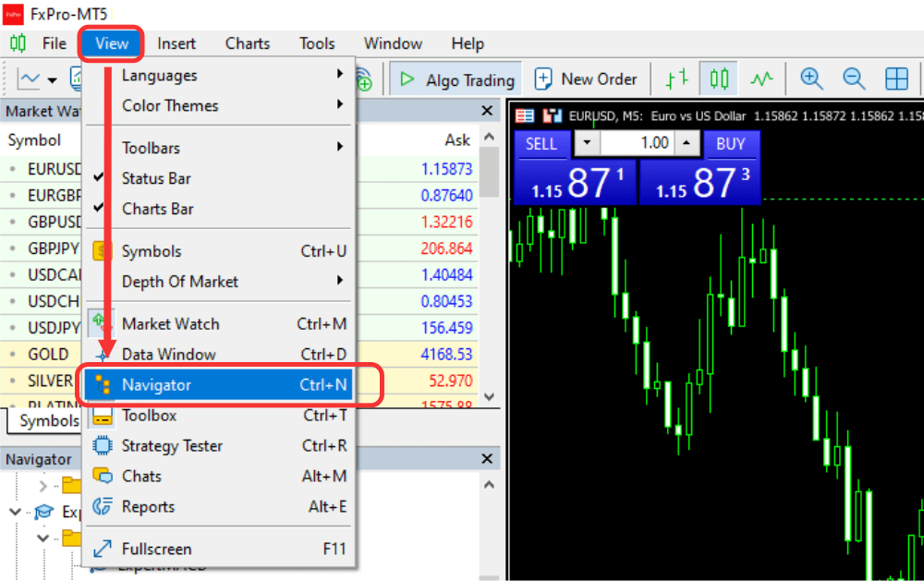This screenshot has height=581, width=924.
Task: Click the SELL button
Action: 541,144
